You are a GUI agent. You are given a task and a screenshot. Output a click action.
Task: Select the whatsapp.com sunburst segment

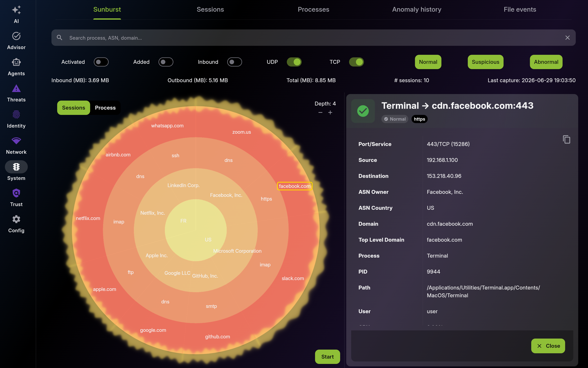pyautogui.click(x=167, y=126)
